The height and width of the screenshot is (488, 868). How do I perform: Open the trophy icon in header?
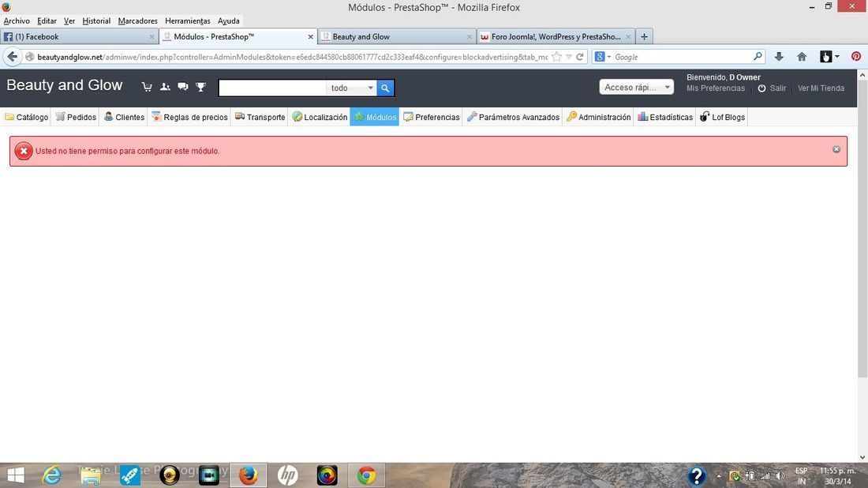pos(201,87)
